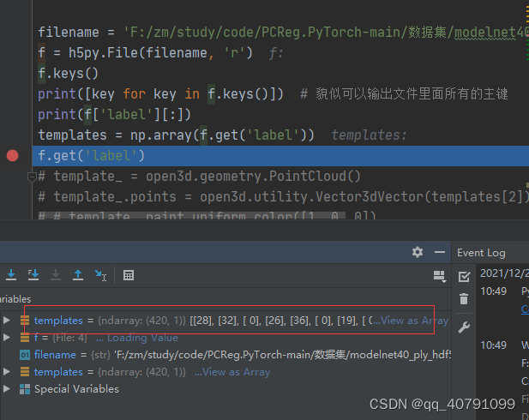Open the Evaluate Expression calculator icon
The image size is (529, 420).
[129, 275]
